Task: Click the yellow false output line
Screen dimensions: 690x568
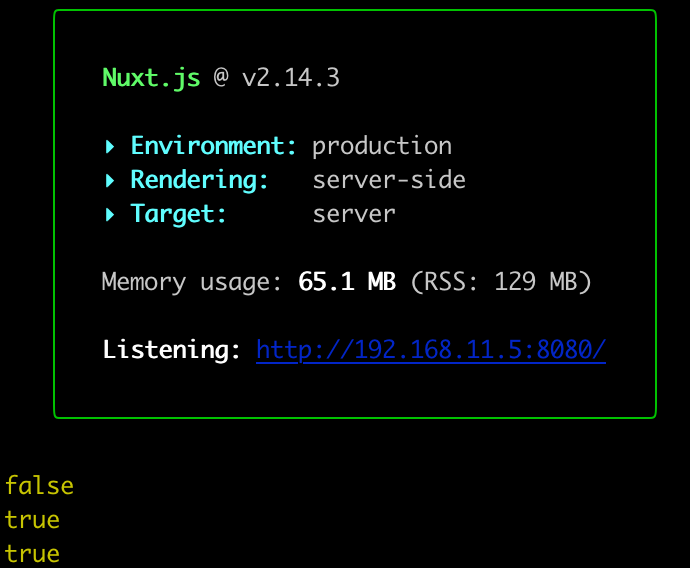Action: click(39, 486)
